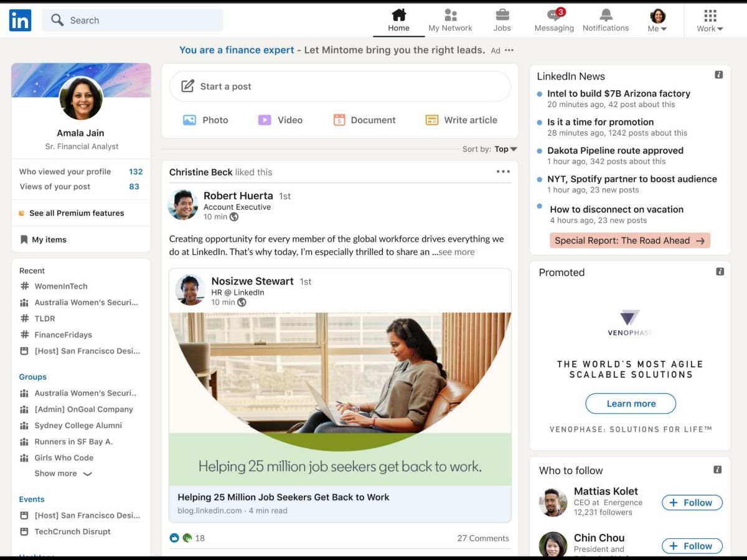The image size is (747, 560).
Task: Click the search magnifier icon
Action: 57,21
